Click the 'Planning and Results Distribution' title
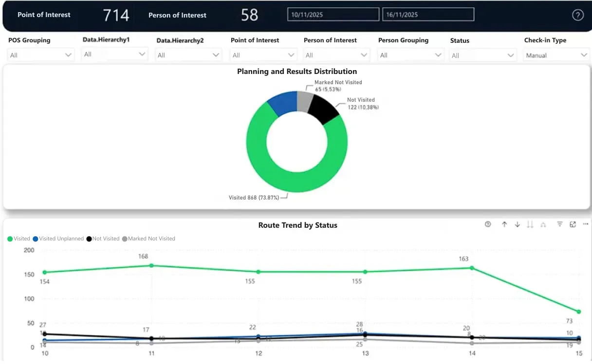 (x=297, y=71)
